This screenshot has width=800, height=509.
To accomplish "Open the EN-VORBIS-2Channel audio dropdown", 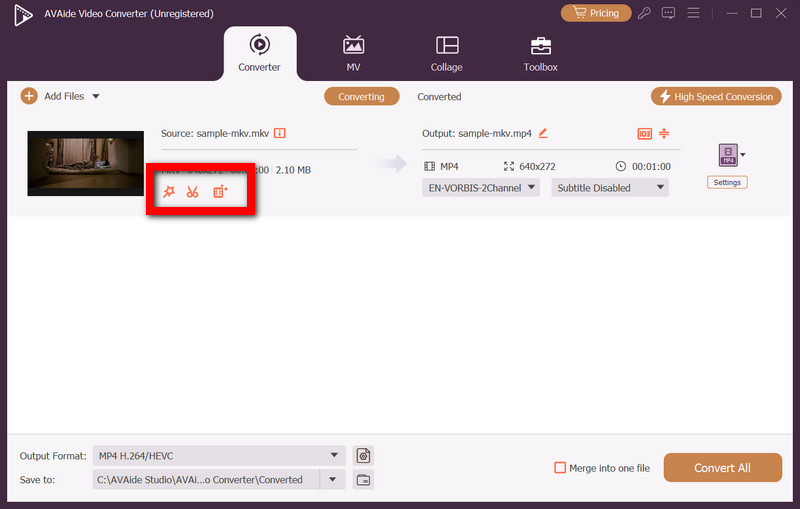I will (481, 188).
